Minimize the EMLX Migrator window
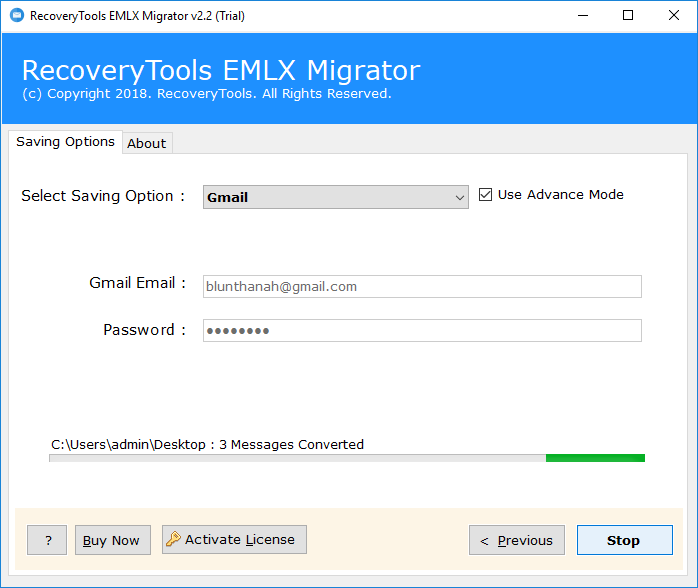The width and height of the screenshot is (698, 588). [x=583, y=16]
